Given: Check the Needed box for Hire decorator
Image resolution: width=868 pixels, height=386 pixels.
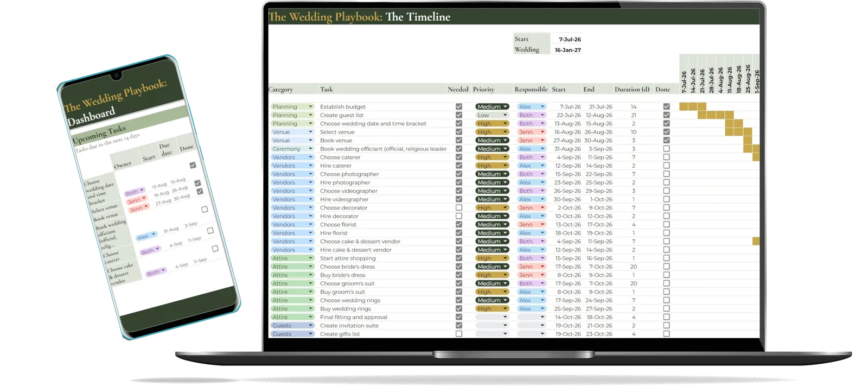Looking at the screenshot, I should (459, 216).
